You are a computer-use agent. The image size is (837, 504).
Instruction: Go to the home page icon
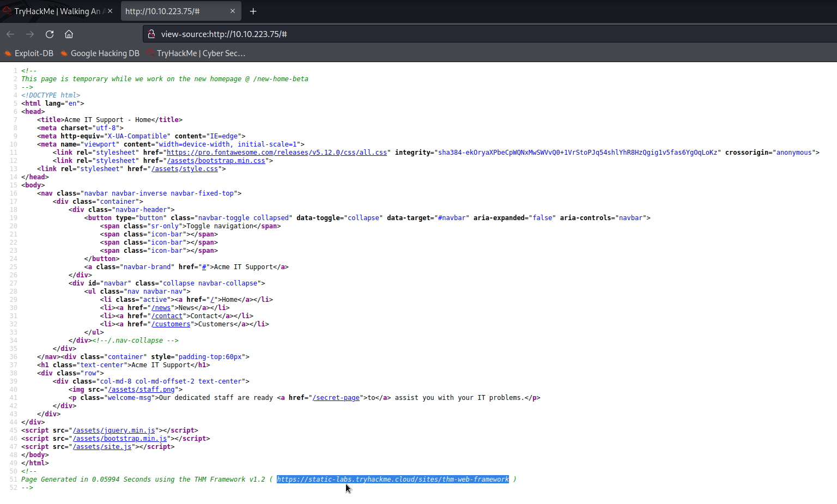[69, 34]
